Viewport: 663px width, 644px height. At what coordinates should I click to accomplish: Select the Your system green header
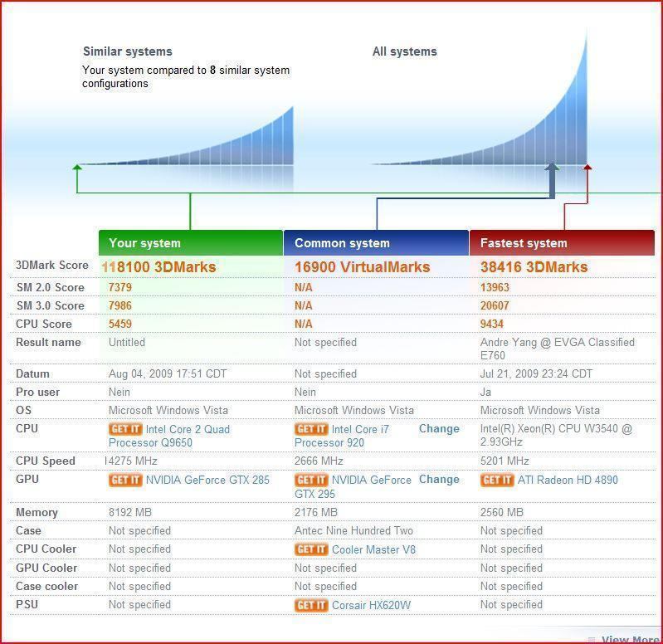coord(191,242)
